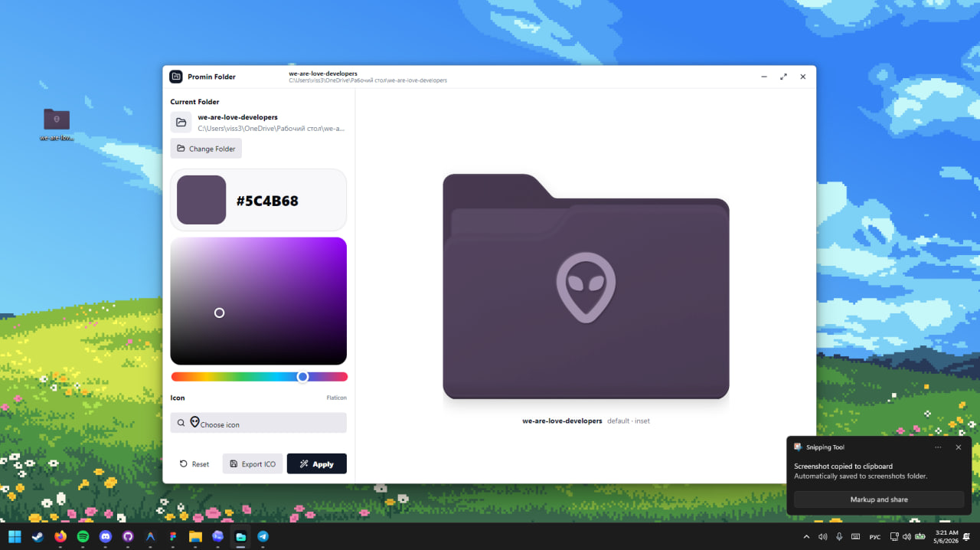
Task: Click the network icon in the system tray
Action: tap(893, 537)
